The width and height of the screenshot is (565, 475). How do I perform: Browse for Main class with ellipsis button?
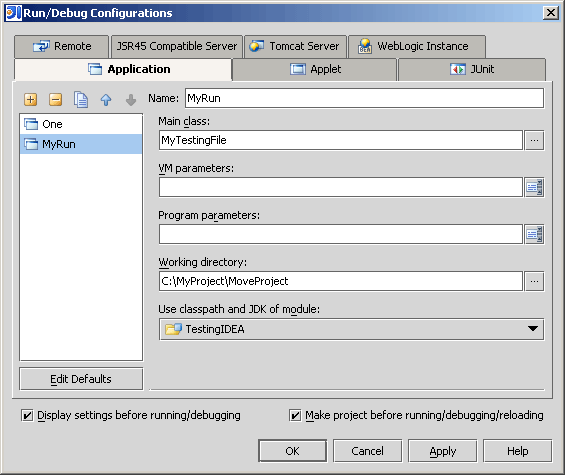(534, 140)
